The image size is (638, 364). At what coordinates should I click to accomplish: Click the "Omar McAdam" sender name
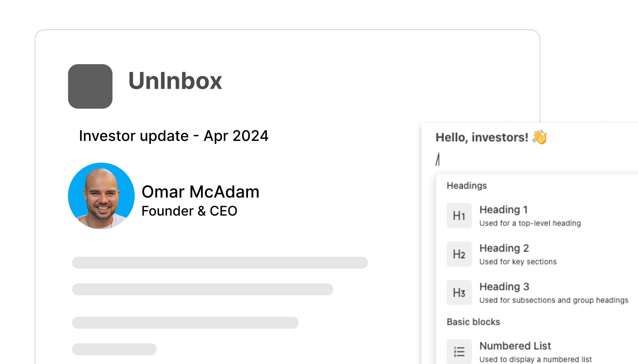(200, 192)
